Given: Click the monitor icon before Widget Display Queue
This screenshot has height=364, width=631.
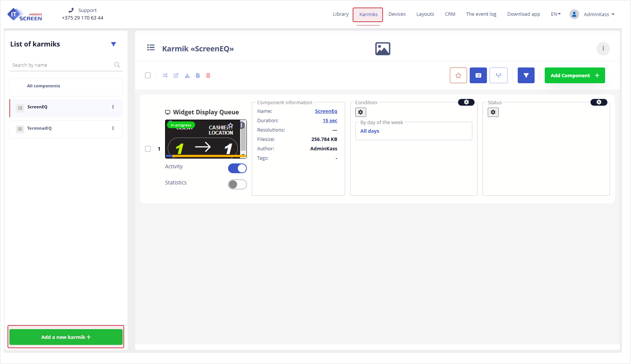Looking at the screenshot, I should pos(168,112).
